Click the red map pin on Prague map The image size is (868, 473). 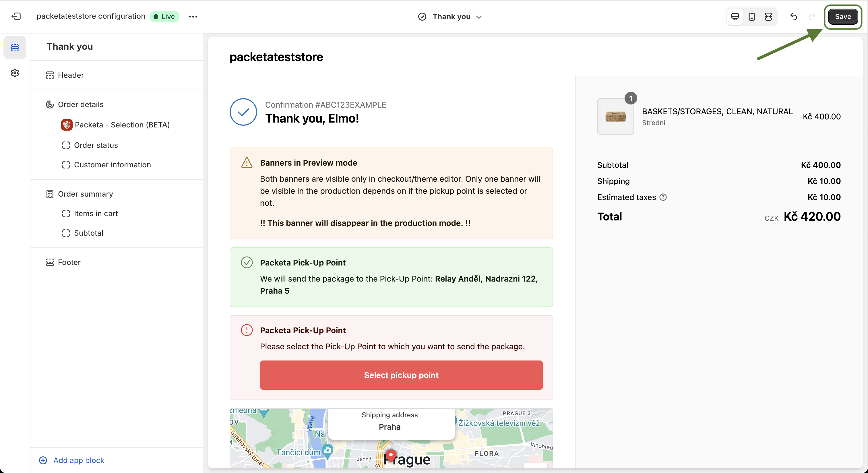point(391,456)
